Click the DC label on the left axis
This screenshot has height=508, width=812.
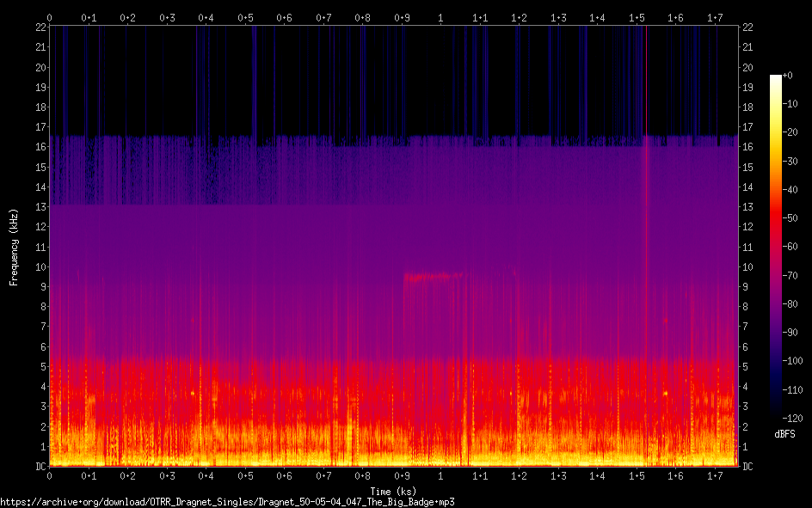click(x=40, y=467)
